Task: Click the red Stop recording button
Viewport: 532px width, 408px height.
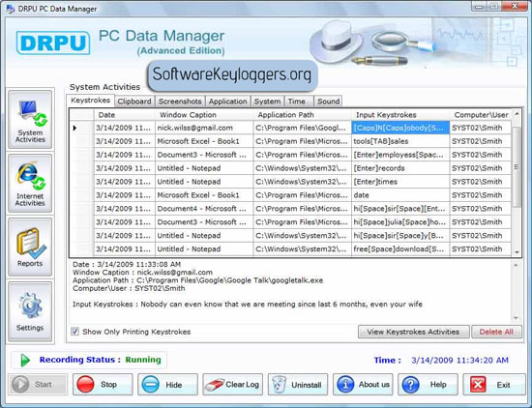Action: click(103, 384)
